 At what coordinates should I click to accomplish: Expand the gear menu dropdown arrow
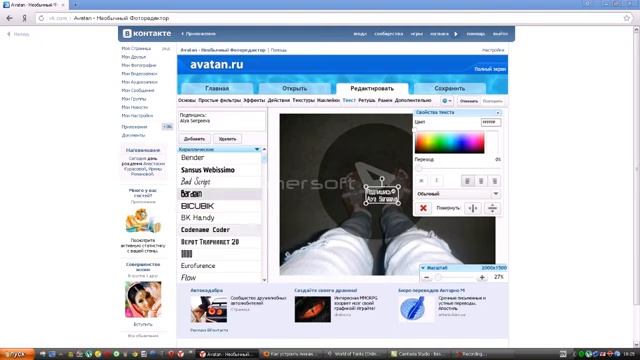pyautogui.click(x=450, y=101)
